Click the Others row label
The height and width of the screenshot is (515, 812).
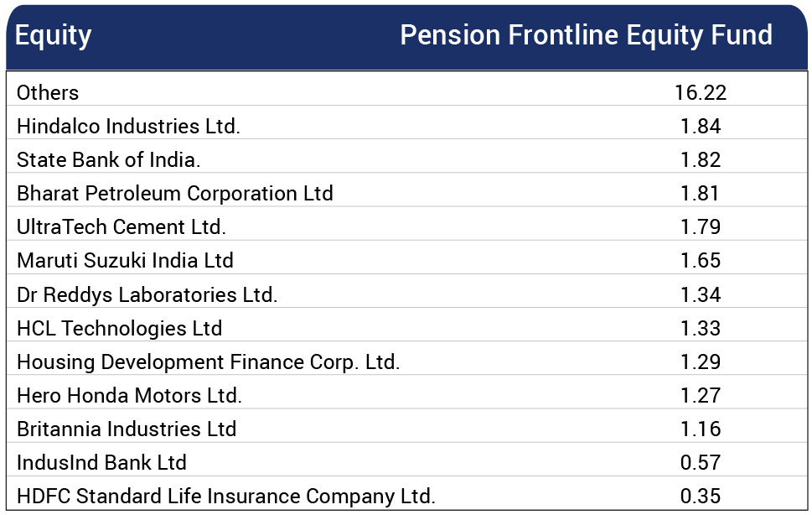(x=48, y=93)
